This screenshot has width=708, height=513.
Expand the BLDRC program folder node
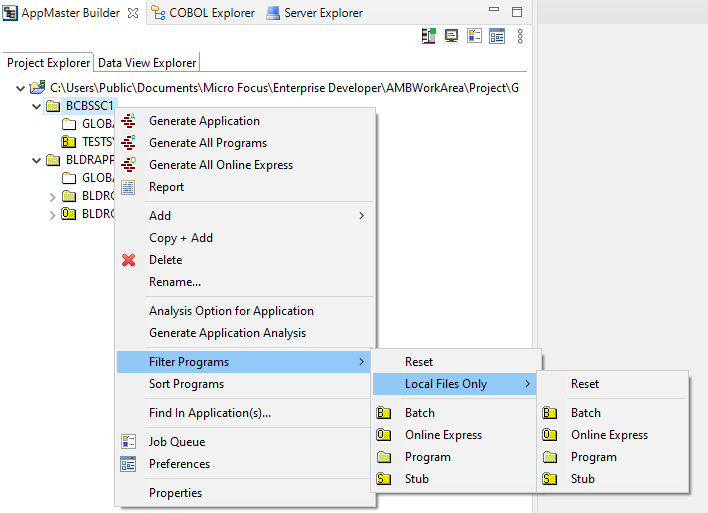click(52, 197)
